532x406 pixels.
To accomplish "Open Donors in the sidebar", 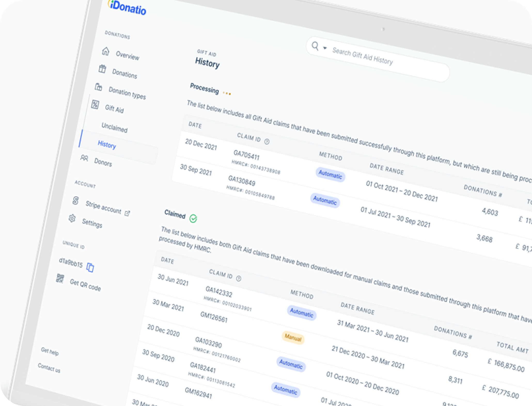I will [x=103, y=162].
